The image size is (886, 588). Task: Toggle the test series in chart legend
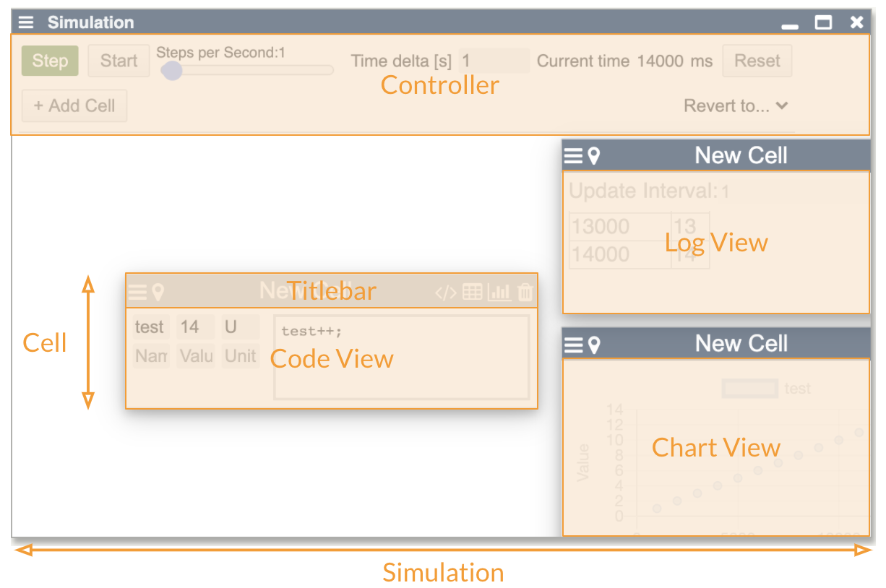[x=750, y=389]
